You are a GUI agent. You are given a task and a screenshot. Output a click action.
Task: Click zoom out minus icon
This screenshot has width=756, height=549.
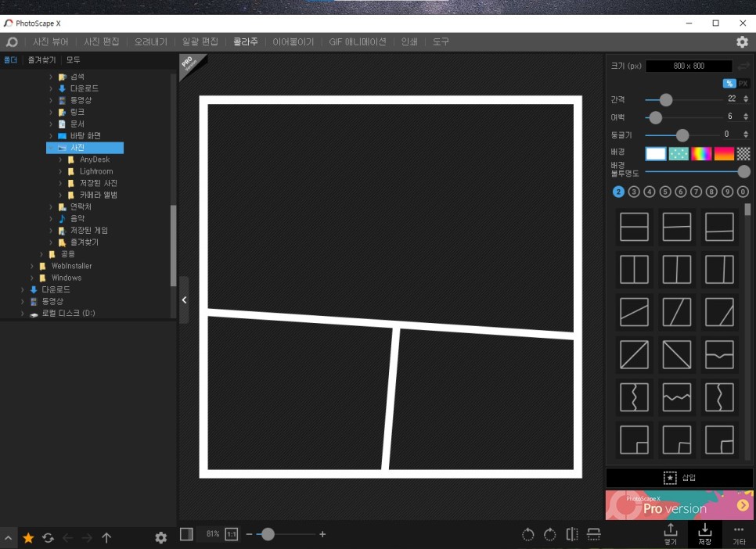[250, 534]
